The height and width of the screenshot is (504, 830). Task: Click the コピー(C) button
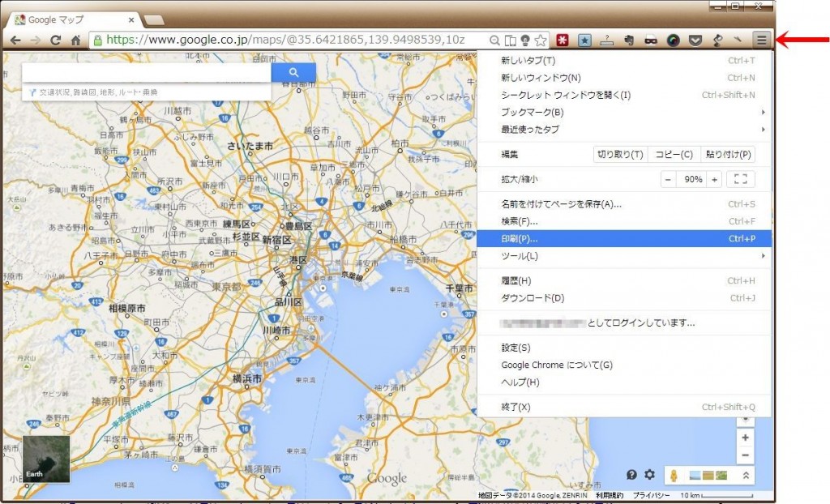click(674, 155)
